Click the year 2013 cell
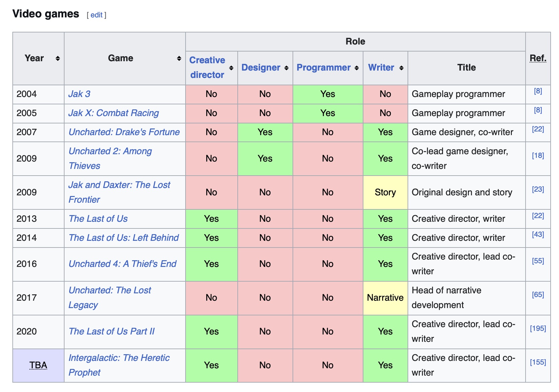The width and height of the screenshot is (559, 392). pyautogui.click(x=38, y=219)
